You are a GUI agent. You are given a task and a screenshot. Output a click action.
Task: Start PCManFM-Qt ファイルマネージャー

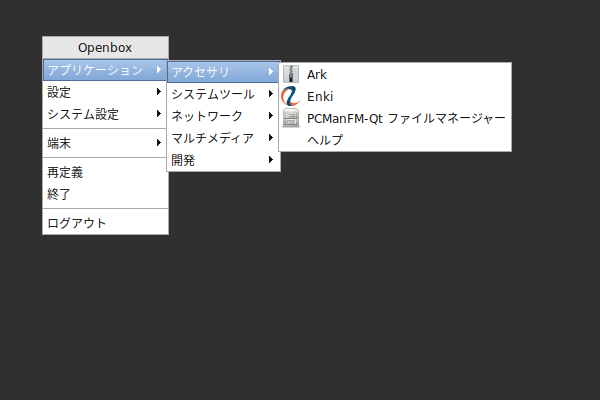point(395,118)
